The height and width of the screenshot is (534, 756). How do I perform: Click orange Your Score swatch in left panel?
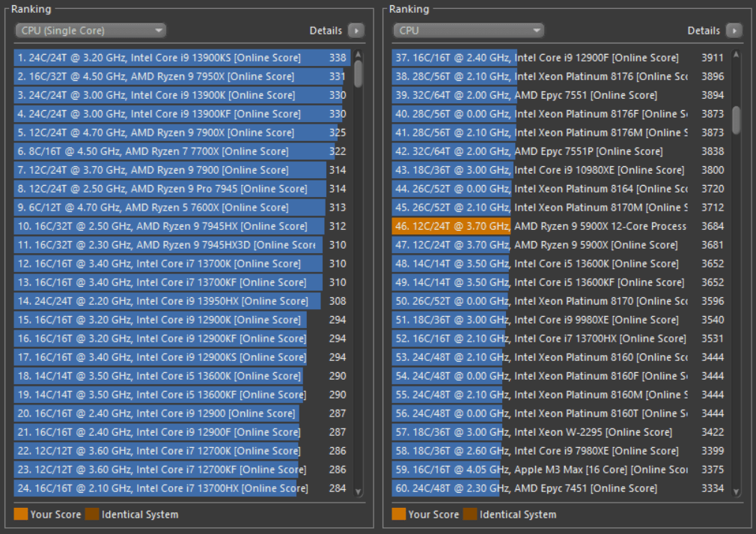coord(21,515)
